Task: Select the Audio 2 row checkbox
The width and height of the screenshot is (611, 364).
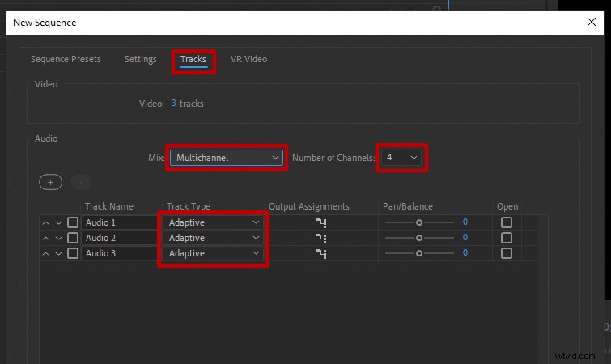Action: (73, 238)
